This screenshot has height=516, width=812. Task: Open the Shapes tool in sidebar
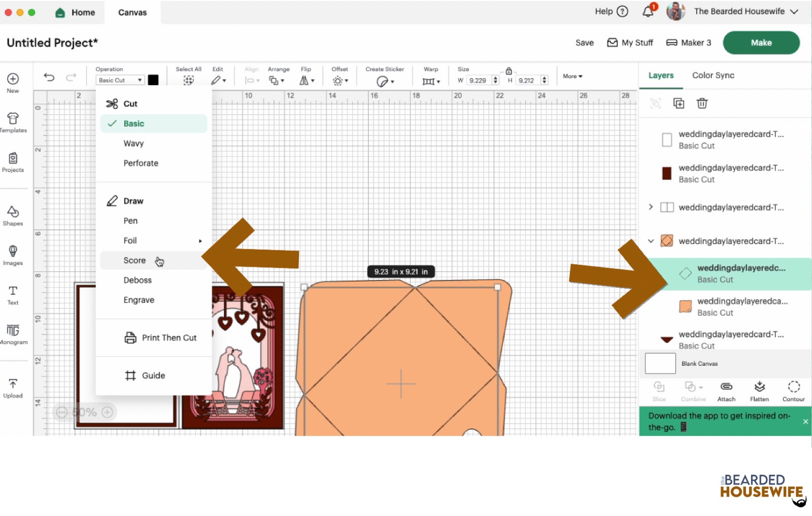13,215
